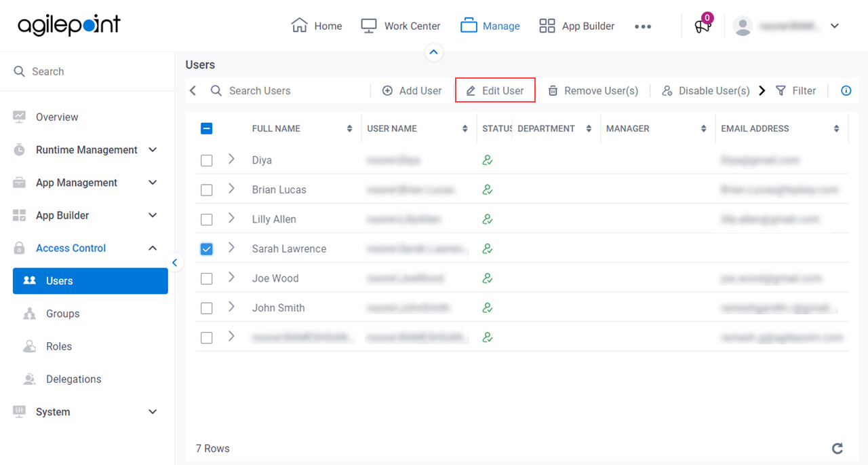Expand the App Management section
Screen dimensions: 868x465
click(153, 183)
